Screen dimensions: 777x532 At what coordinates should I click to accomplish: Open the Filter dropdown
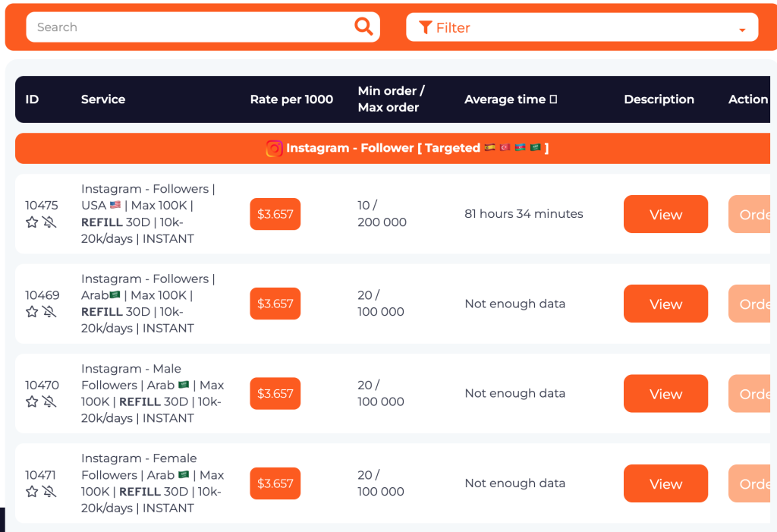point(582,27)
